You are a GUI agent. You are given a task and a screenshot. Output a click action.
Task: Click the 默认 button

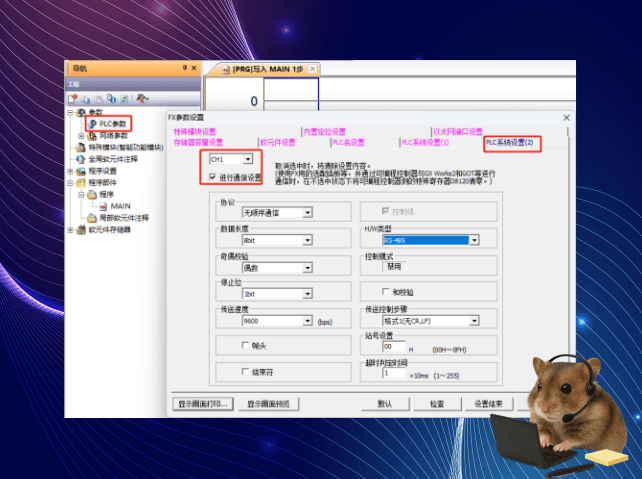coord(385,404)
